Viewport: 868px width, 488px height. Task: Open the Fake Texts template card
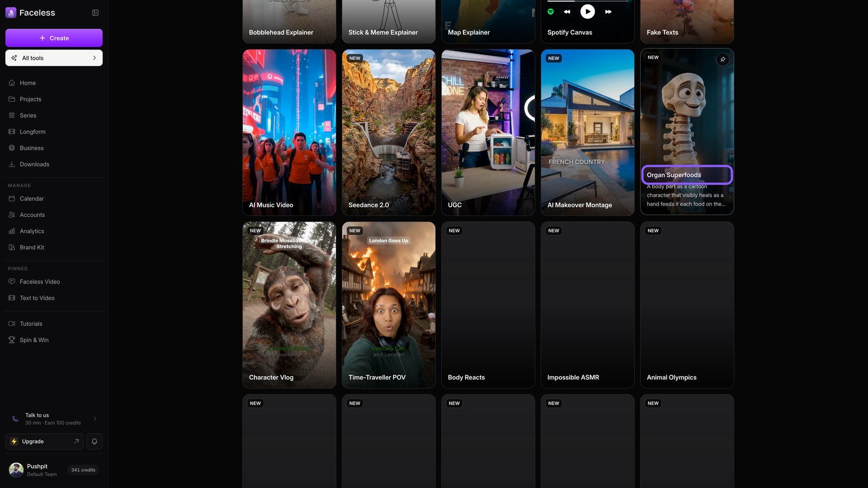(x=687, y=22)
